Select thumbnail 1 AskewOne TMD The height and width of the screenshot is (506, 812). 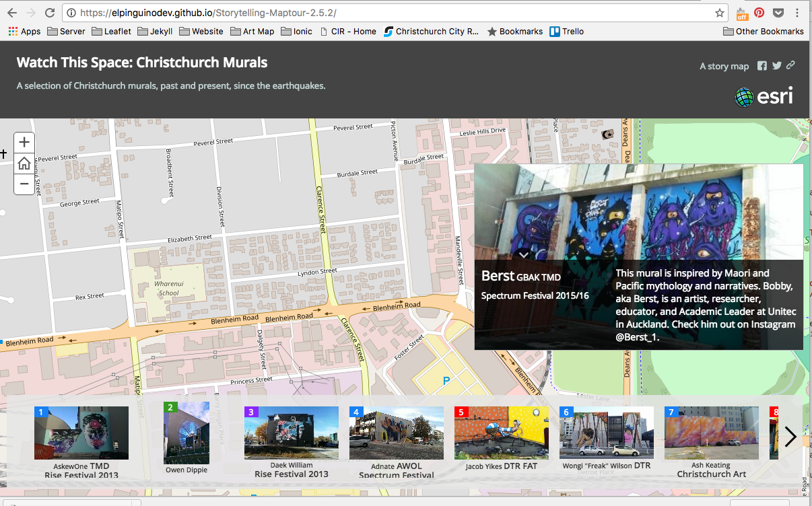pyautogui.click(x=81, y=433)
